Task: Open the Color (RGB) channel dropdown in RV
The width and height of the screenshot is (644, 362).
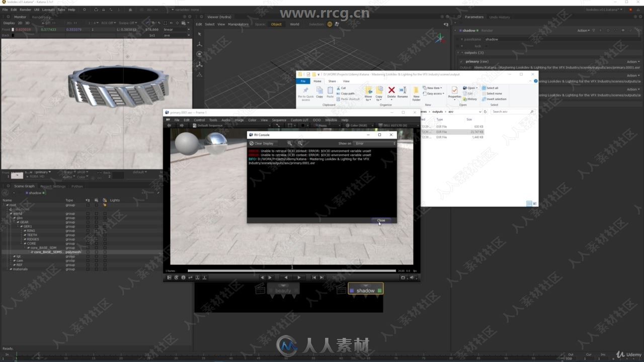Action: [x=360, y=125]
